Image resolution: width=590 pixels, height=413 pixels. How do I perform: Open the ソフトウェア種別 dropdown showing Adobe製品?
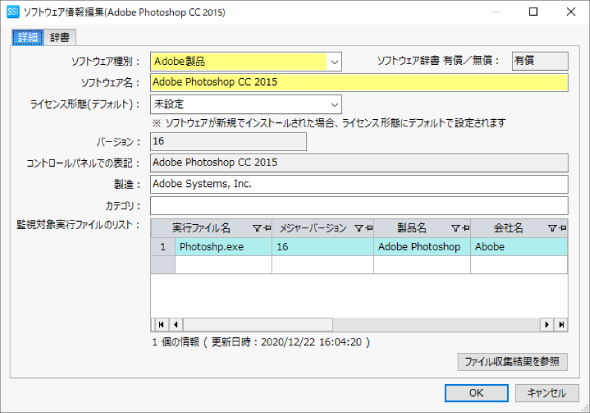[x=246, y=62]
